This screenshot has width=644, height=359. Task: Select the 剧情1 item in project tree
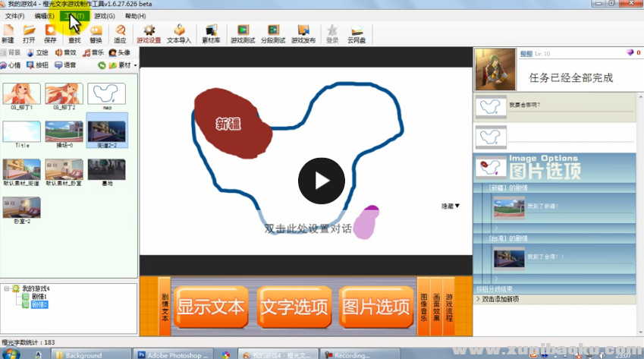[x=39, y=297]
